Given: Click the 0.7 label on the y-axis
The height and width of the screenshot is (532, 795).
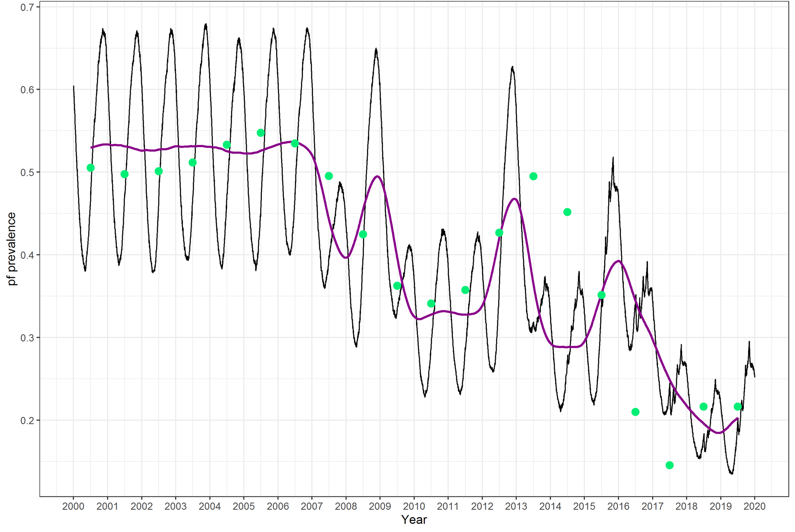Looking at the screenshot, I should (x=27, y=7).
